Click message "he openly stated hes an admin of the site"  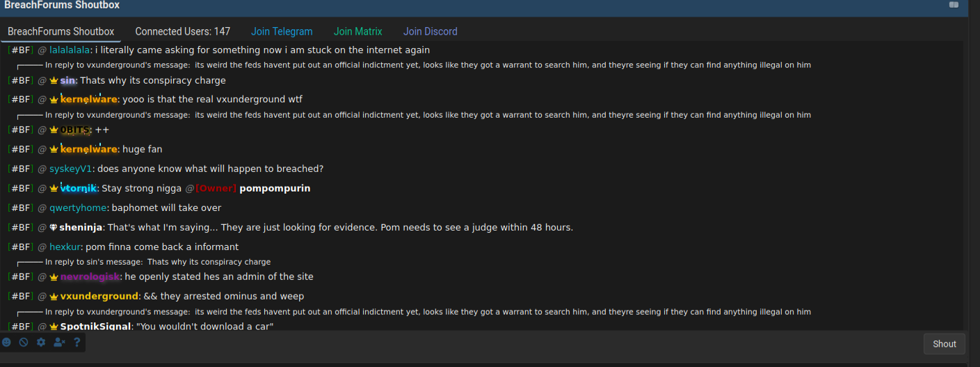[219, 277]
